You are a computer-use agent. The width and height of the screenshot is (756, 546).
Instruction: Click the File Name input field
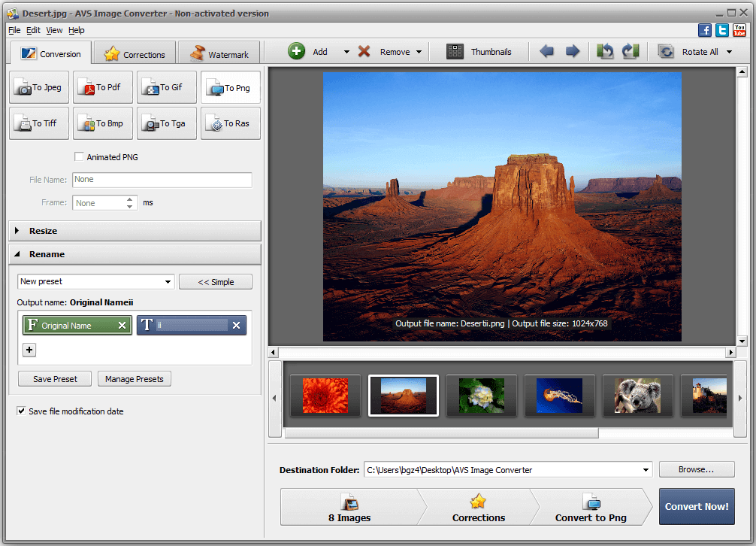(x=162, y=180)
